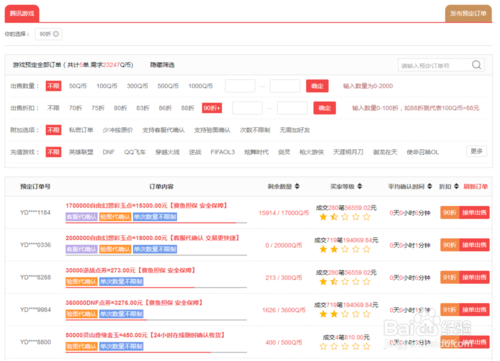Select 不限 in the 附加选项 row

tap(53, 130)
